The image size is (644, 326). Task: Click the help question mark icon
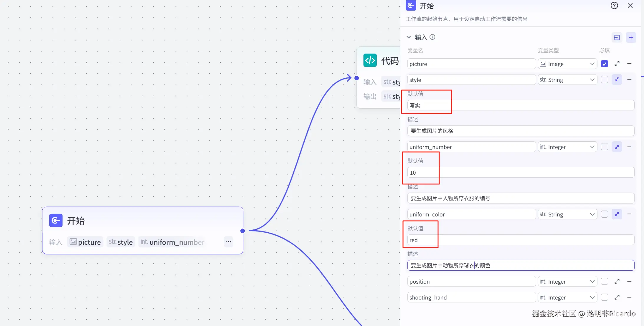click(614, 6)
